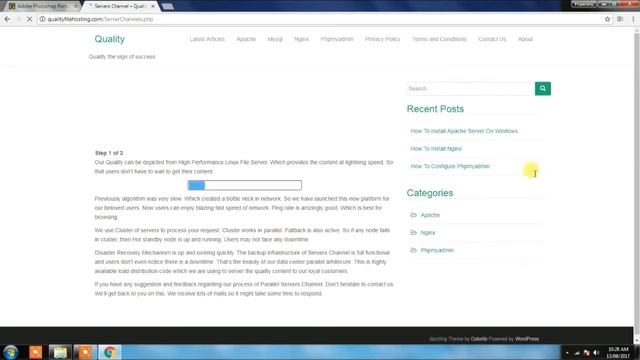Screen dimensions: 640x360
Task: Launch the Chrome taskbar icon
Action: [x=109, y=352]
